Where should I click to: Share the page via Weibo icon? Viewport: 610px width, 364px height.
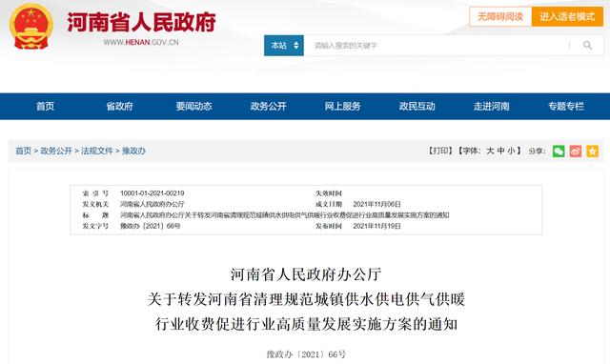[x=576, y=151]
